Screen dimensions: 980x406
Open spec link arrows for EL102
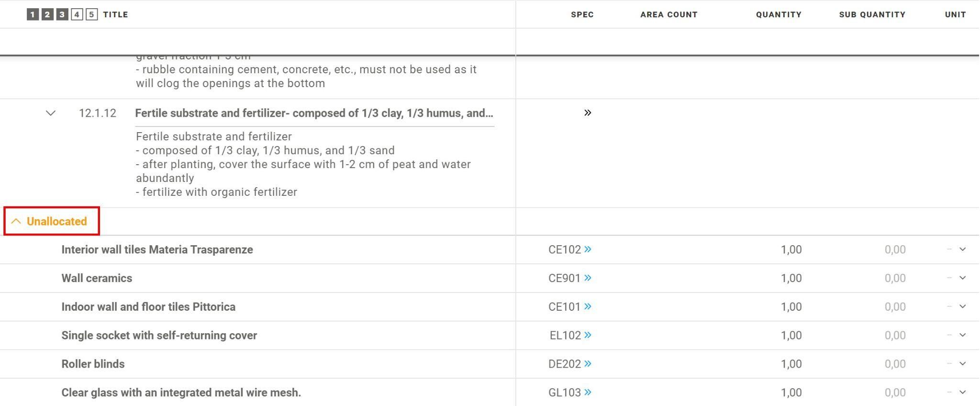tap(588, 335)
